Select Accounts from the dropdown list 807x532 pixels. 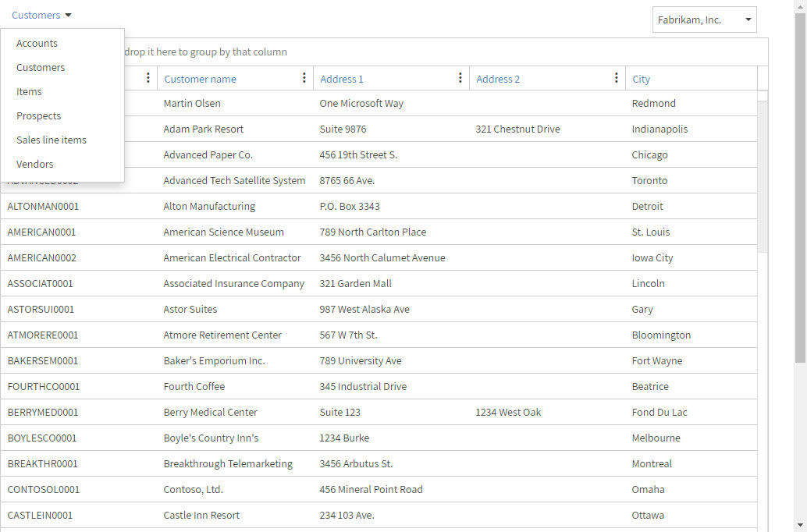[37, 43]
